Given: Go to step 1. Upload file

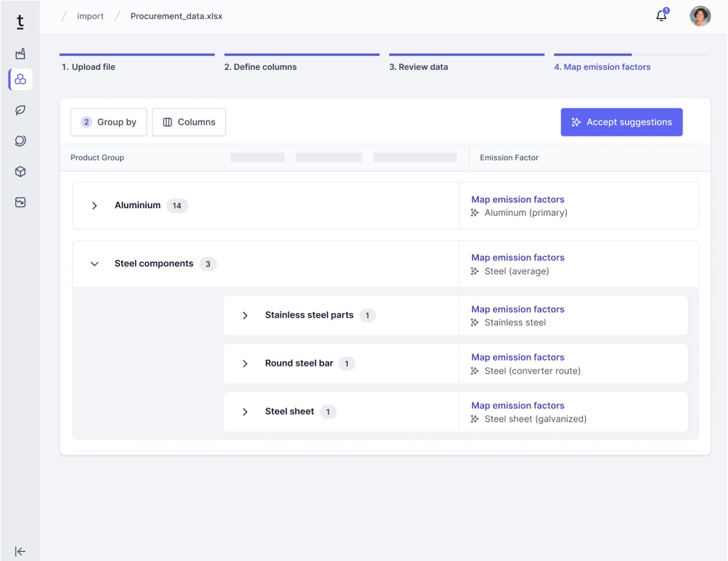Looking at the screenshot, I should [88, 67].
